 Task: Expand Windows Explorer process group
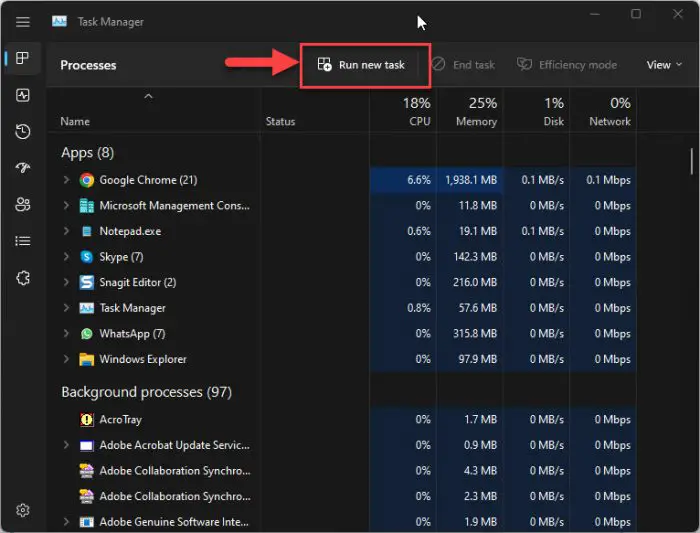[x=66, y=359]
